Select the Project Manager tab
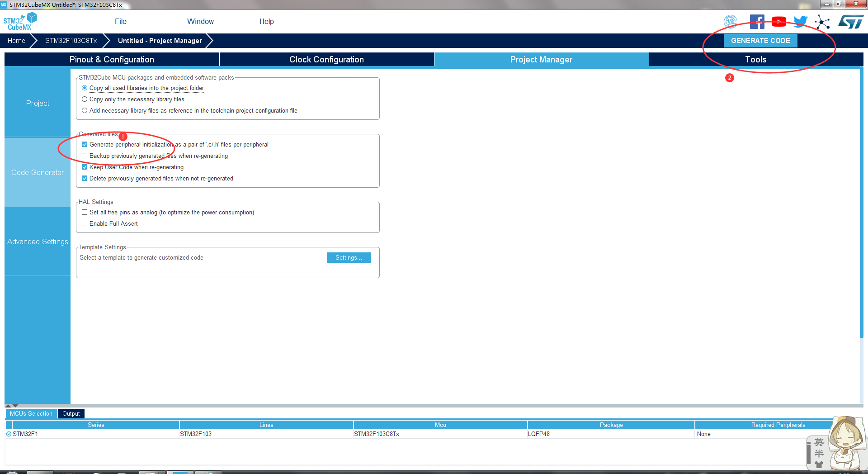The width and height of the screenshot is (868, 474). click(541, 59)
